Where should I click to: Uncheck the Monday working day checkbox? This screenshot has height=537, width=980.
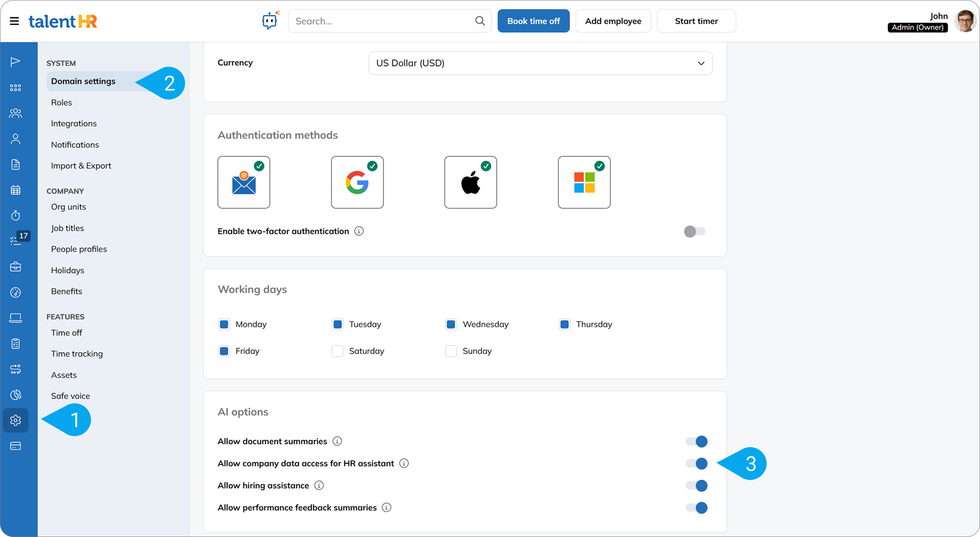point(224,324)
